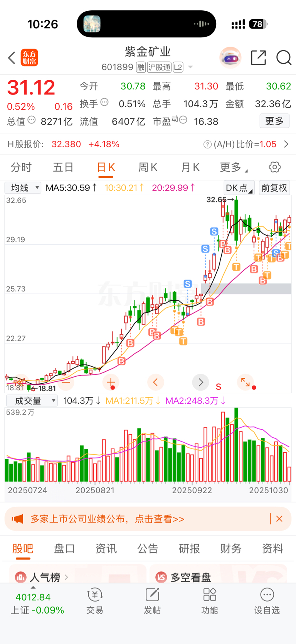Tap the 上证 4012.84 index ticker

[x=37, y=604]
